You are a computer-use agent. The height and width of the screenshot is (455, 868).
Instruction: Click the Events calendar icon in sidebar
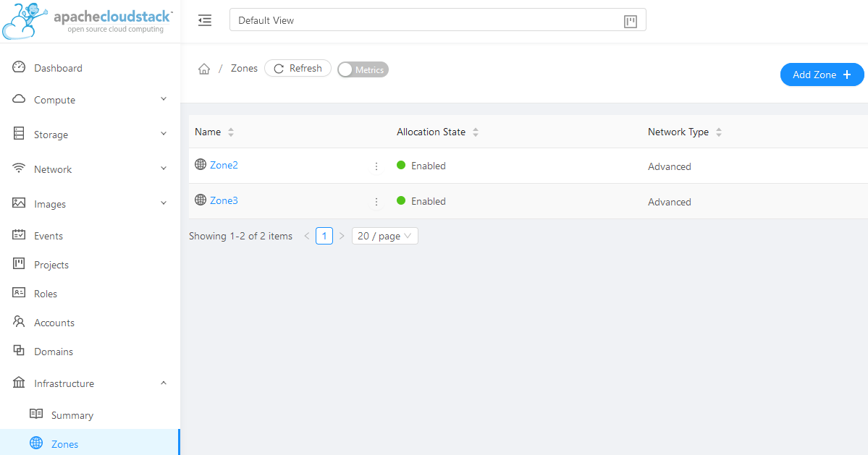pyautogui.click(x=18, y=235)
